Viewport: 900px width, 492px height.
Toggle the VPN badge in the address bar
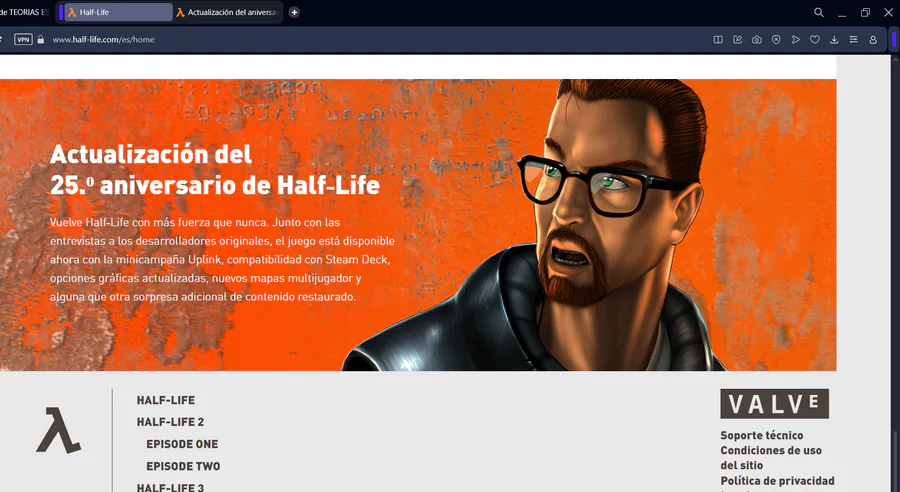(23, 40)
